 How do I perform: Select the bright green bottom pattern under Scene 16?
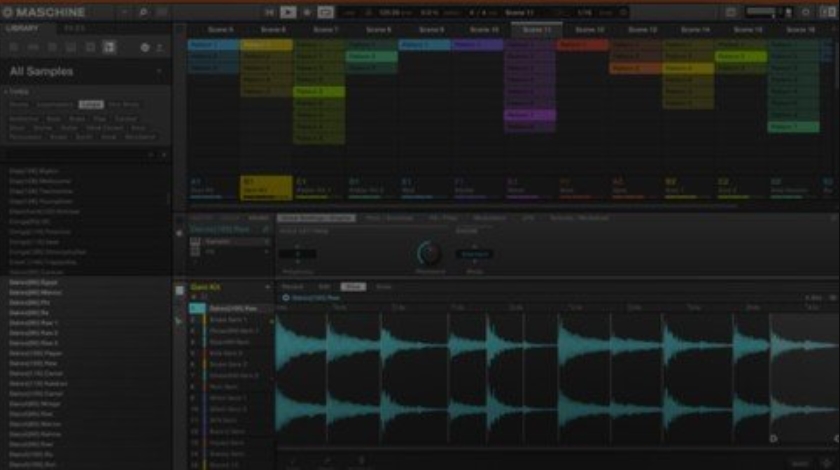click(793, 126)
